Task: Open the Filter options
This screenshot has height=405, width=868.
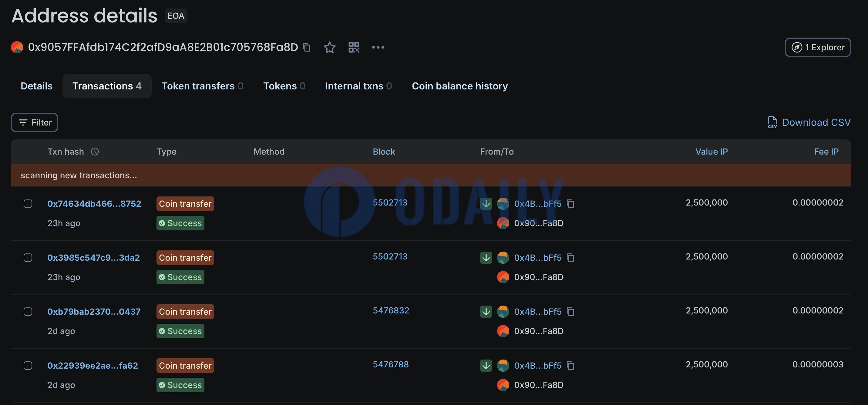Action: (34, 122)
